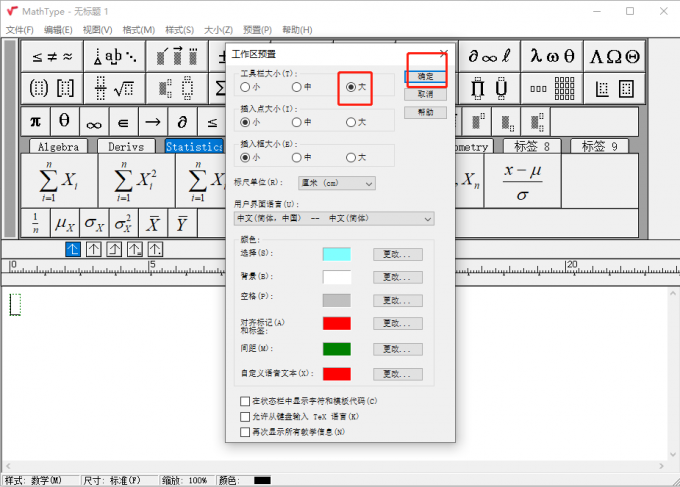The height and width of the screenshot is (487, 680).
Task: Open relational symbols palette (≤ ≠ ≈)
Action: point(52,56)
